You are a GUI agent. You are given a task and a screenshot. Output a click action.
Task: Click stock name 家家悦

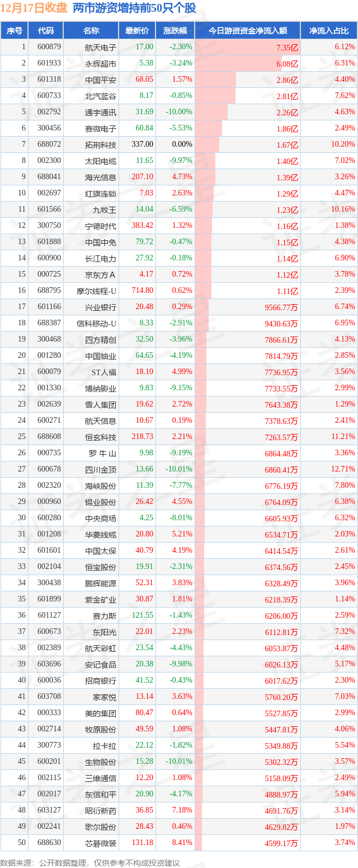[x=105, y=697]
